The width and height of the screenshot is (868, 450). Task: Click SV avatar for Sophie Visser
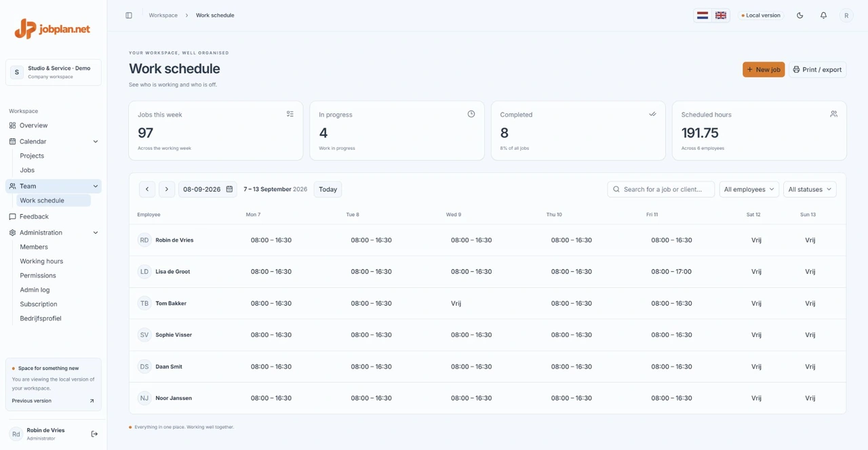(144, 335)
